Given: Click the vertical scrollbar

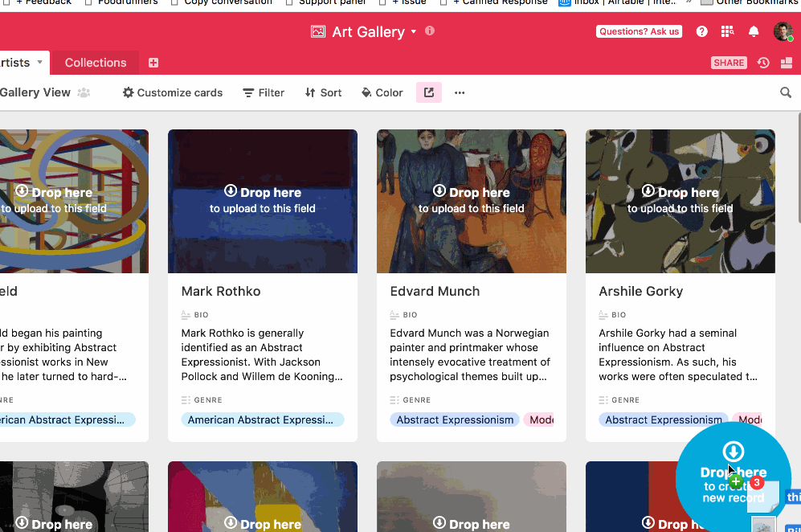Looking at the screenshot, I should pyautogui.click(x=798, y=169).
